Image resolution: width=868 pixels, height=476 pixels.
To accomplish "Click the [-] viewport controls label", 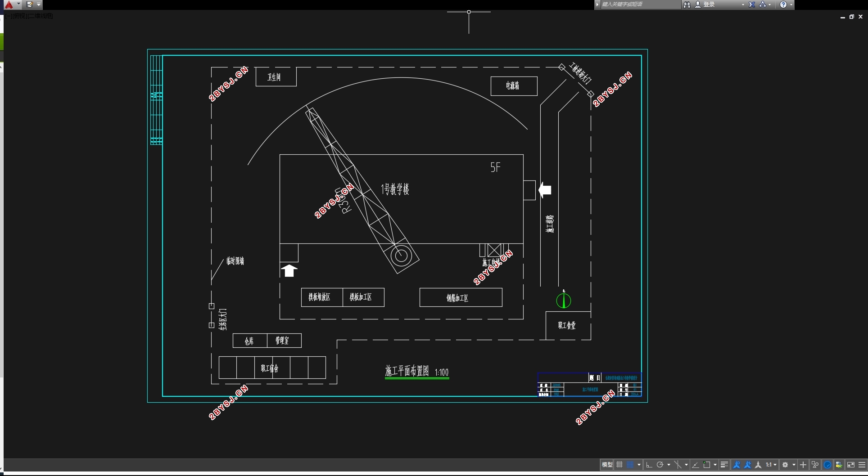I will 9,16.
